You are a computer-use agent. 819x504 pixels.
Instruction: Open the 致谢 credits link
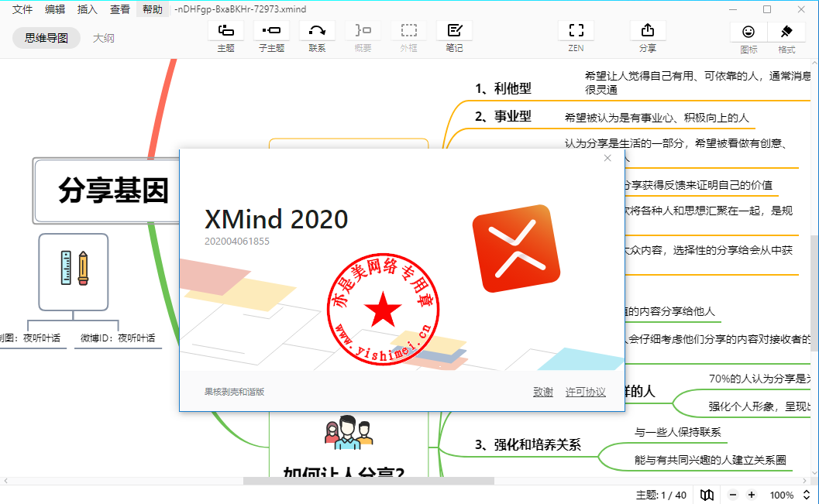point(543,392)
